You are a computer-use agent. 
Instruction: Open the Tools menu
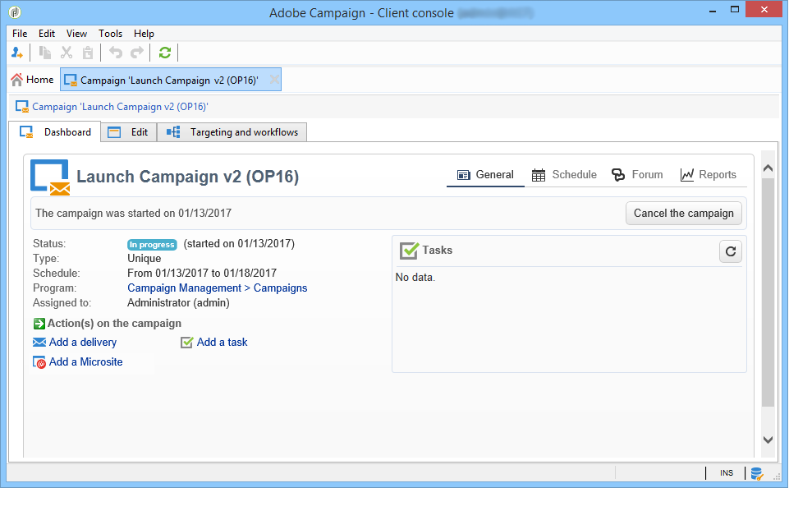coord(110,34)
